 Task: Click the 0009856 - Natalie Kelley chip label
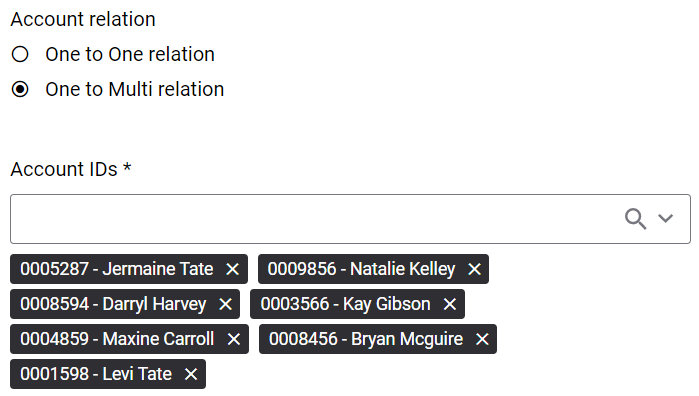pos(362,269)
